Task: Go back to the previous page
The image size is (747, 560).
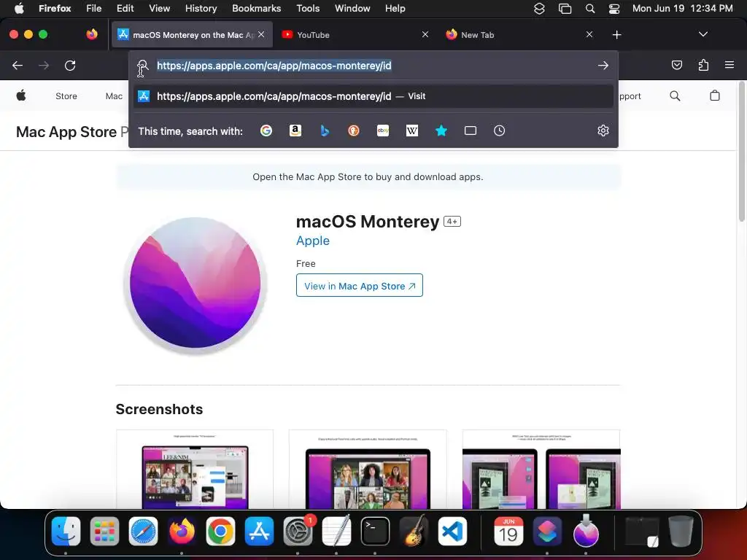Action: click(x=18, y=65)
